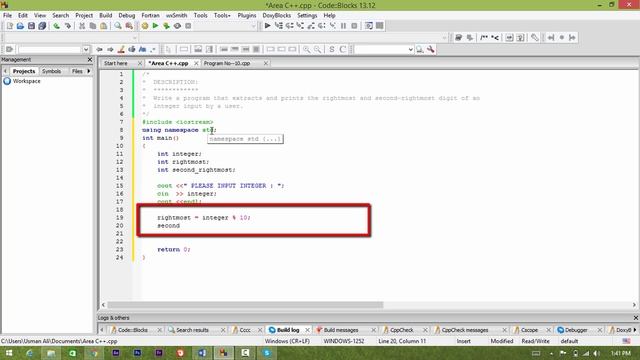Viewport: 640px width, 360px height.
Task: Click the Undo toolbar icon
Action: (56, 26)
